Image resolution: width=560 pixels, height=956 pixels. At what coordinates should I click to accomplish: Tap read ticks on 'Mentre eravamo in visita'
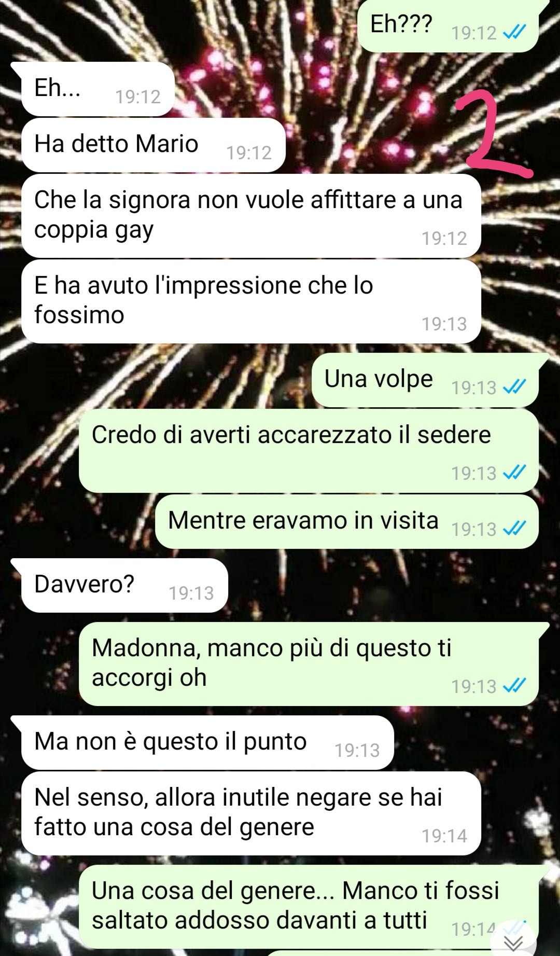point(515,528)
